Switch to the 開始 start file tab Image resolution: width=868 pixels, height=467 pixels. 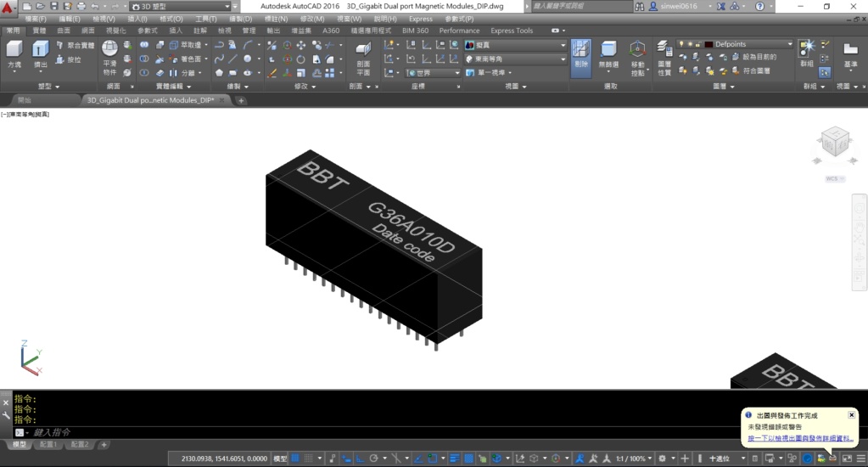[25, 100]
